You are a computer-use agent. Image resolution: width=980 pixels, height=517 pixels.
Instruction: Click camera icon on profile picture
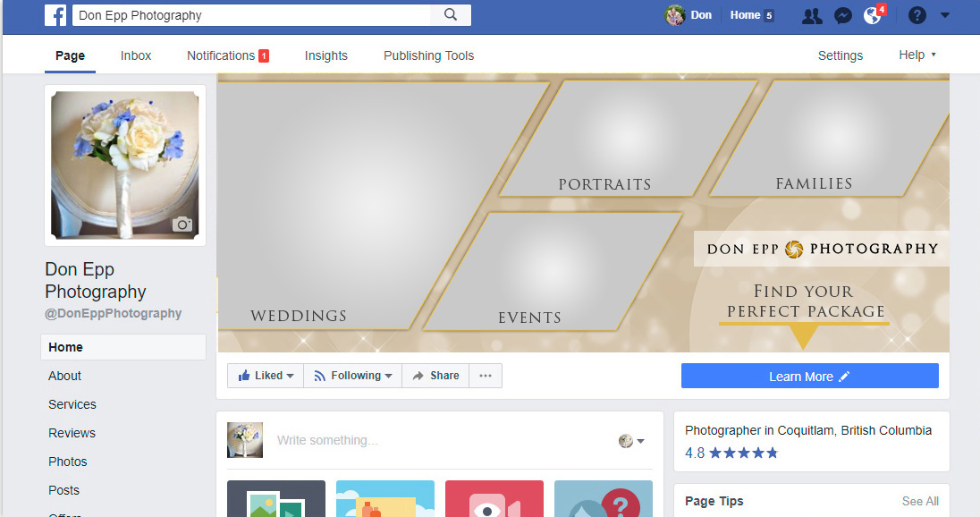[182, 224]
